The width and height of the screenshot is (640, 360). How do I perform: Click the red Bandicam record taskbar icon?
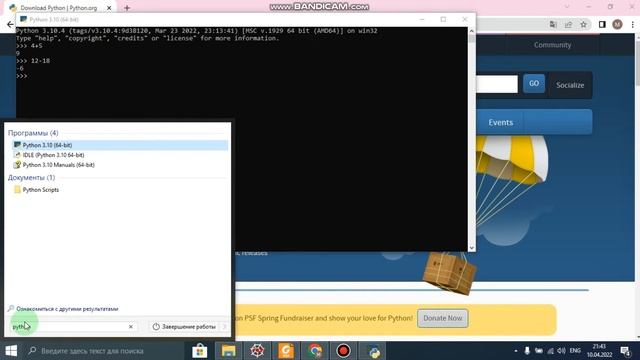[343, 351]
